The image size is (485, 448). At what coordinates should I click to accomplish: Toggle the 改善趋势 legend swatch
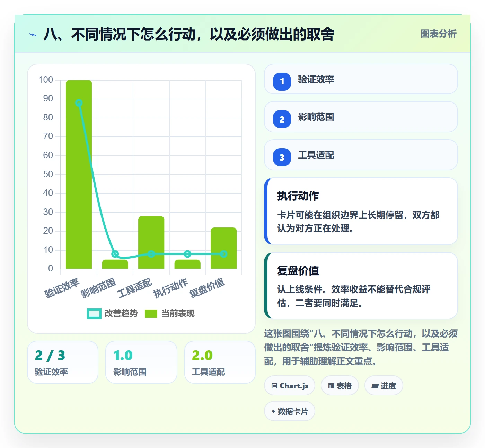point(94,314)
